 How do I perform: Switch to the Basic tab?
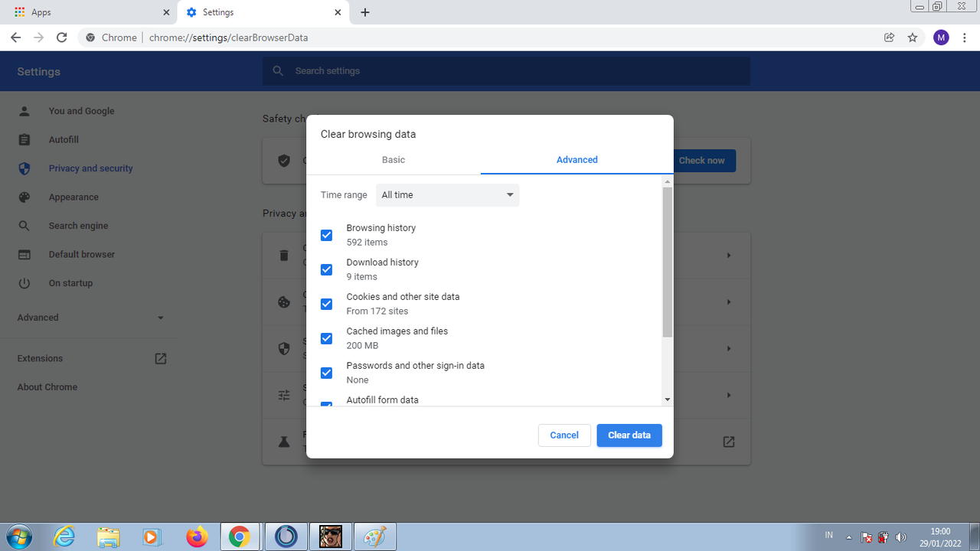coord(394,160)
